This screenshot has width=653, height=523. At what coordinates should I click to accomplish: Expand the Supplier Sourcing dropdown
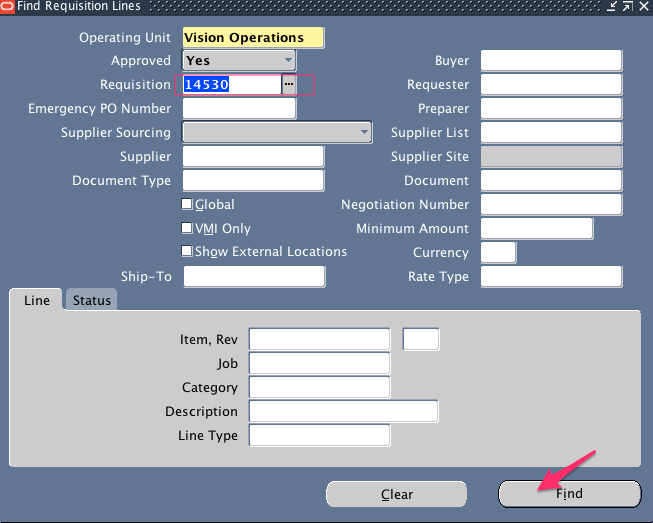pyautogui.click(x=277, y=132)
